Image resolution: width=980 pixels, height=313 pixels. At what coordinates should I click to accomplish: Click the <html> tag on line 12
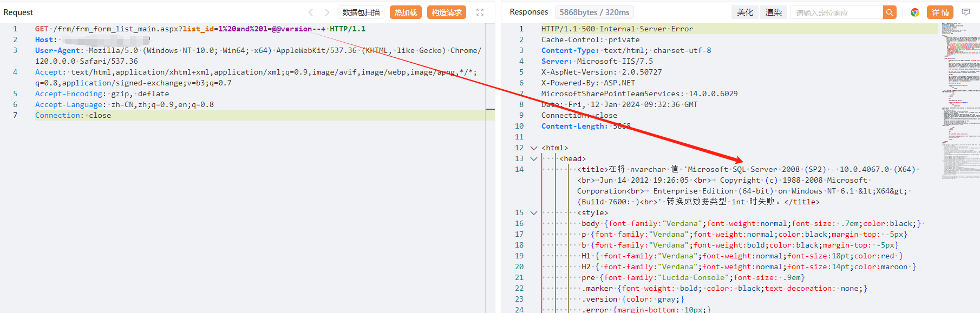[x=555, y=148]
